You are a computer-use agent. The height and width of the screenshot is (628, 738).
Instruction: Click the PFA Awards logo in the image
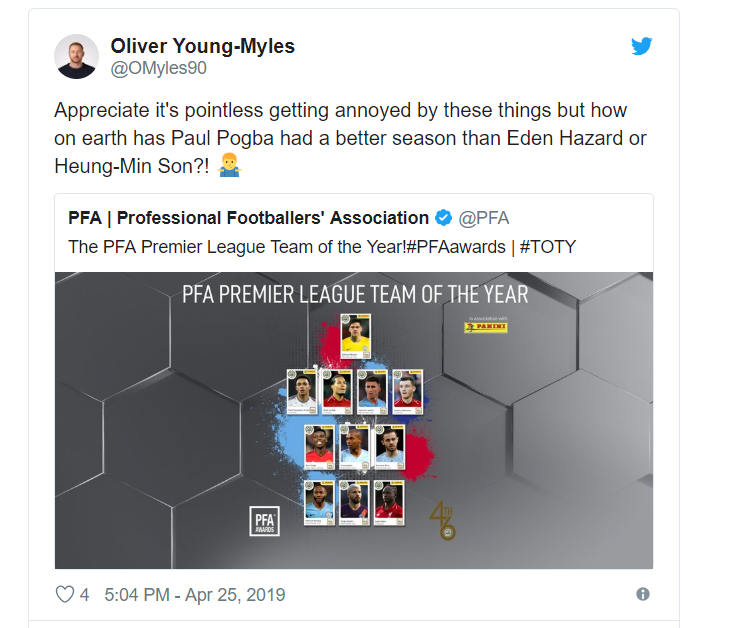265,521
